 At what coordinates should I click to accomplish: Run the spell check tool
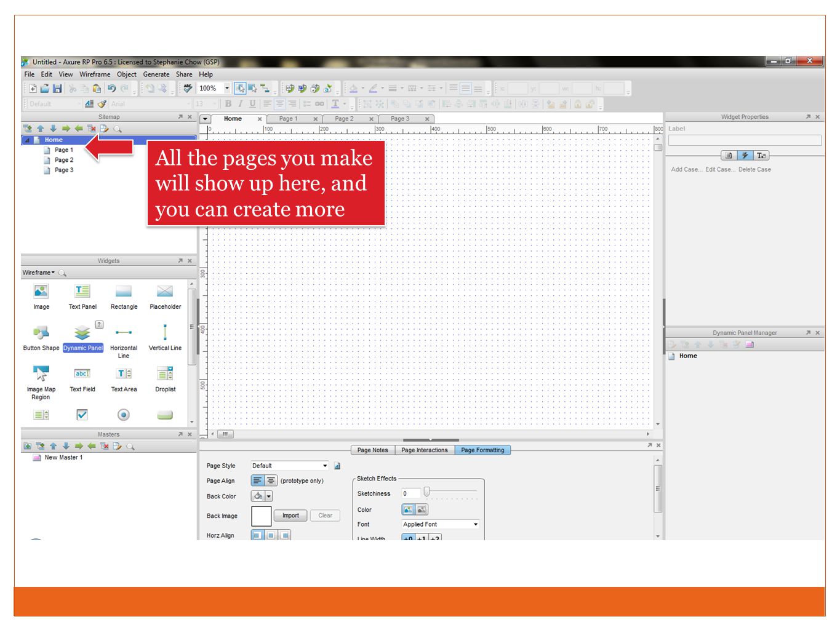188,89
